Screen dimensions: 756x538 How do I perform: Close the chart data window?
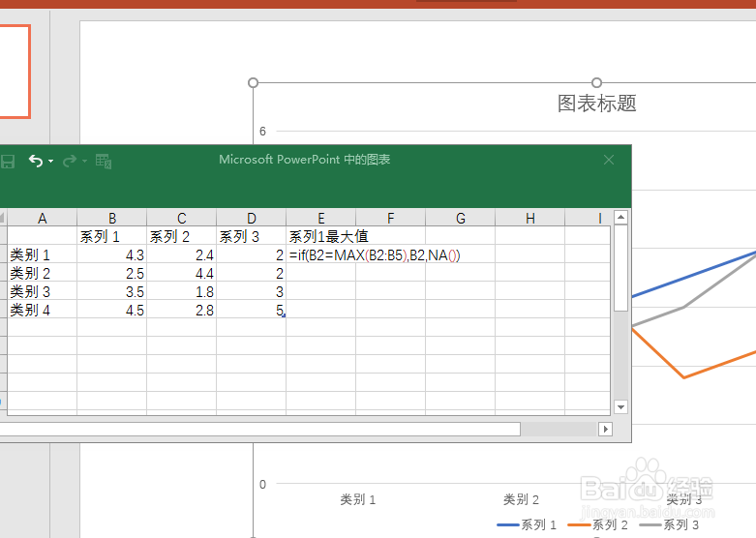(609, 160)
